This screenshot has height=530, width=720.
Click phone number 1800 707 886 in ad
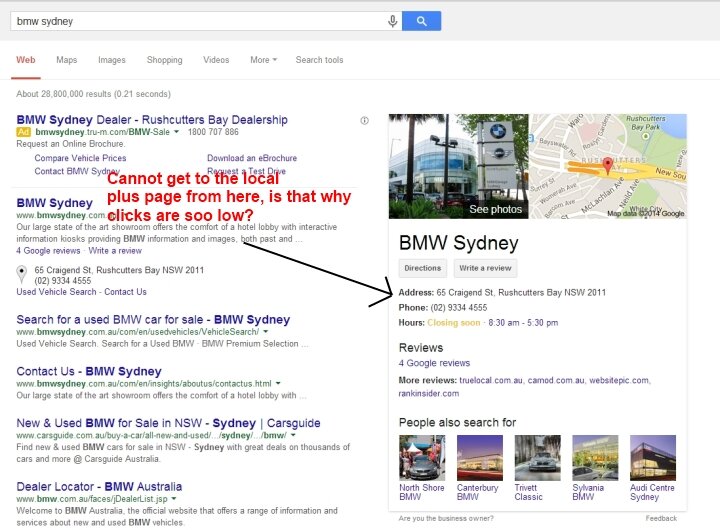(213, 132)
